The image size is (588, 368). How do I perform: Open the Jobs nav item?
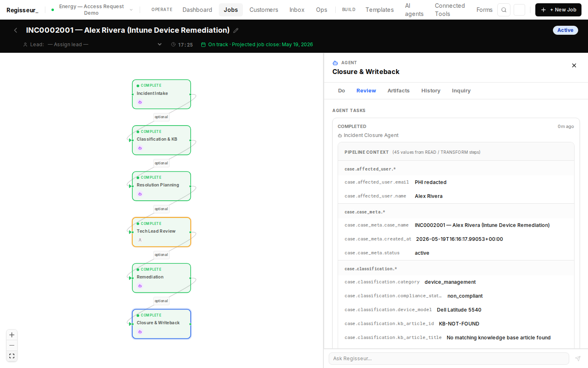tap(231, 10)
